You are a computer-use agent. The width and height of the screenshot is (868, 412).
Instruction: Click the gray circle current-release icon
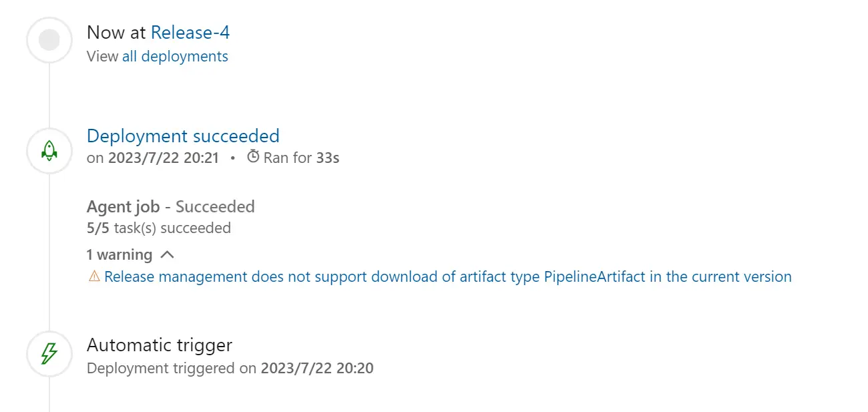click(x=49, y=40)
